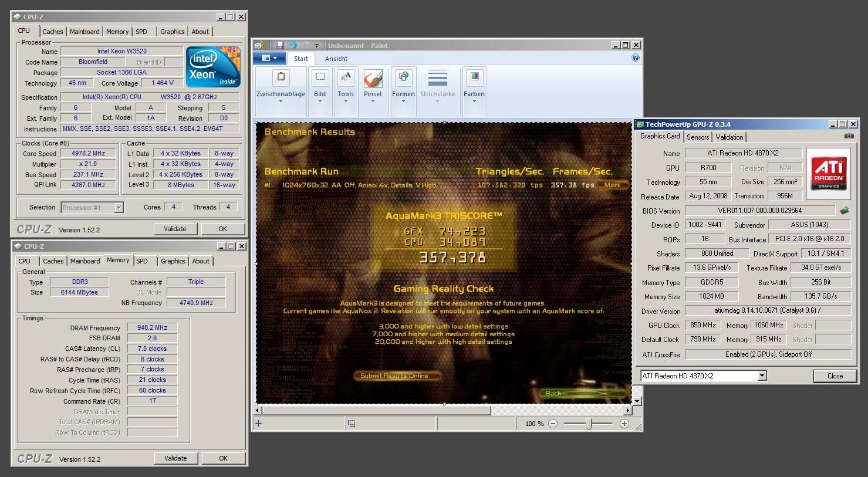Click the Redo arrow in Paint's quick access bar
868x477 pixels.
305,45
